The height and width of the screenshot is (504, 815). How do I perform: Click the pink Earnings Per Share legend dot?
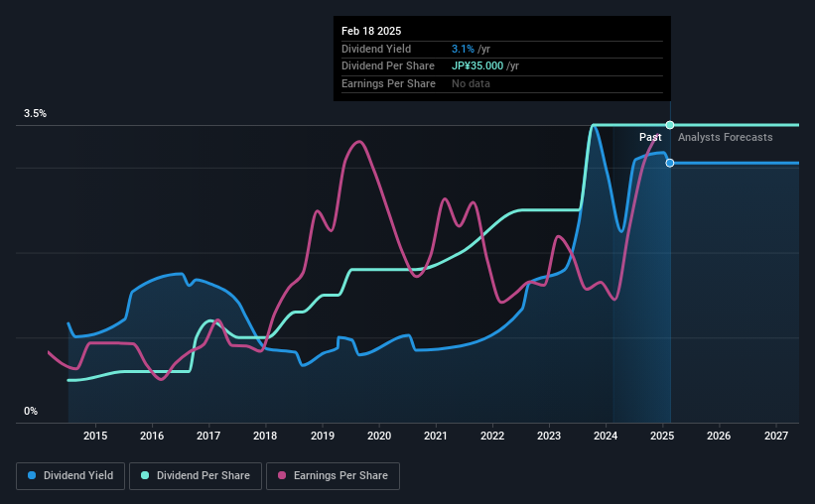pyautogui.click(x=282, y=475)
